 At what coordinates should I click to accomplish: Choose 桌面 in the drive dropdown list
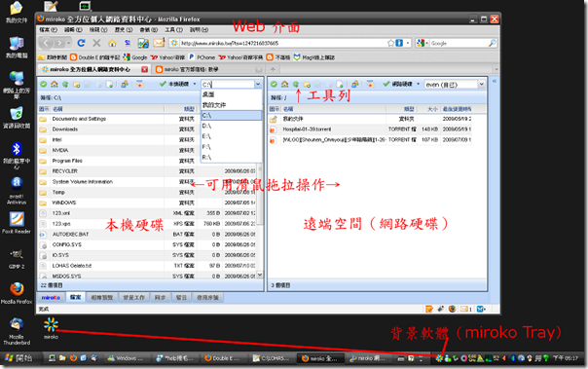pyautogui.click(x=232, y=94)
